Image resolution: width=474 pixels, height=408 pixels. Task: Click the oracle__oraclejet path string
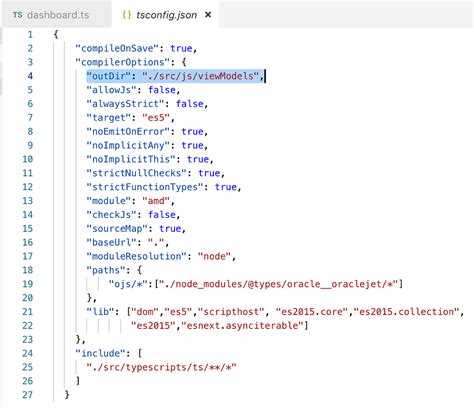coord(278,284)
